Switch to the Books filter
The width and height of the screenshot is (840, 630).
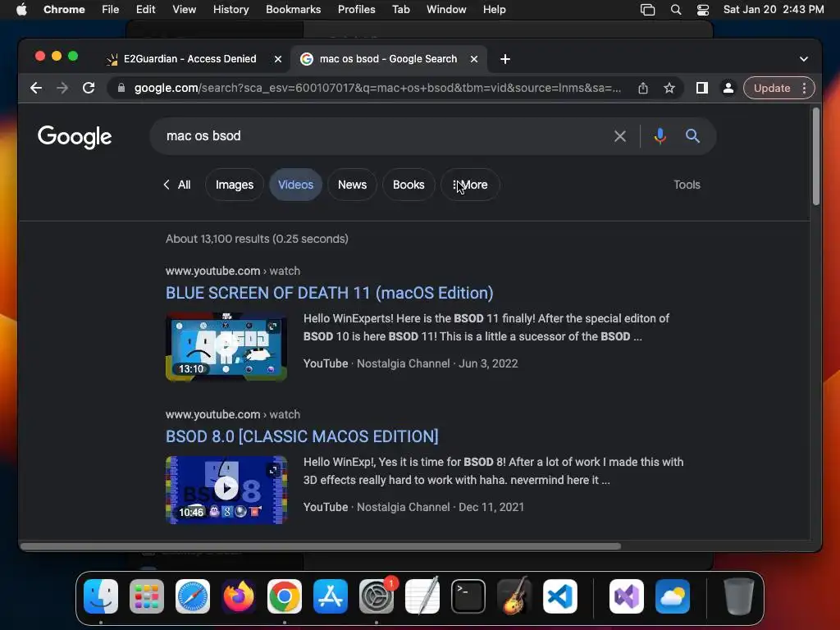point(409,185)
